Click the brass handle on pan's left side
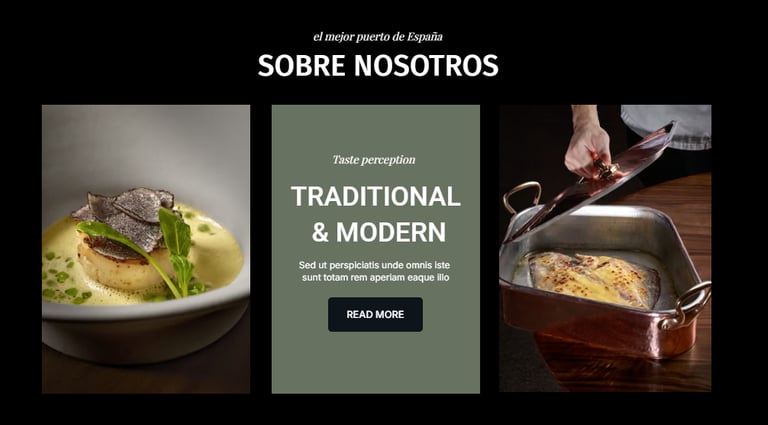 522,197
